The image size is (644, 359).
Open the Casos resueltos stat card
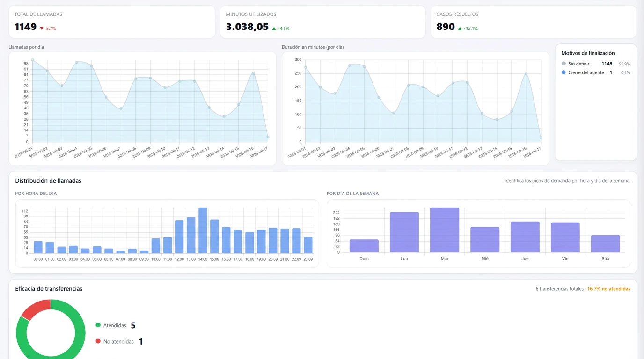(534, 22)
